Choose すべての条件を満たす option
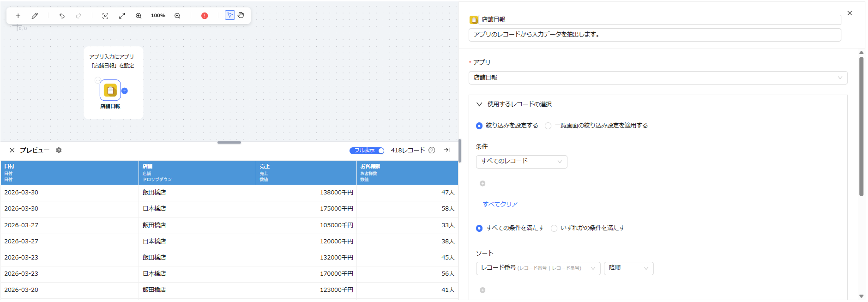 [479, 228]
